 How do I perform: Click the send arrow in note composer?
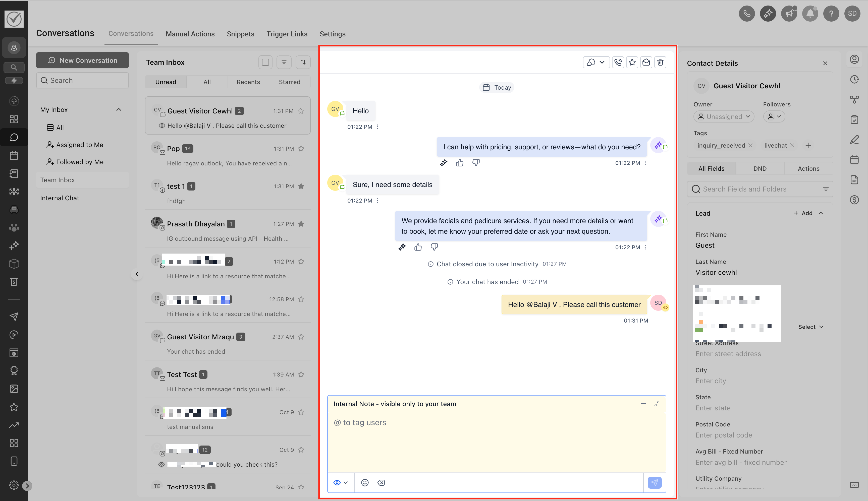pyautogui.click(x=654, y=482)
